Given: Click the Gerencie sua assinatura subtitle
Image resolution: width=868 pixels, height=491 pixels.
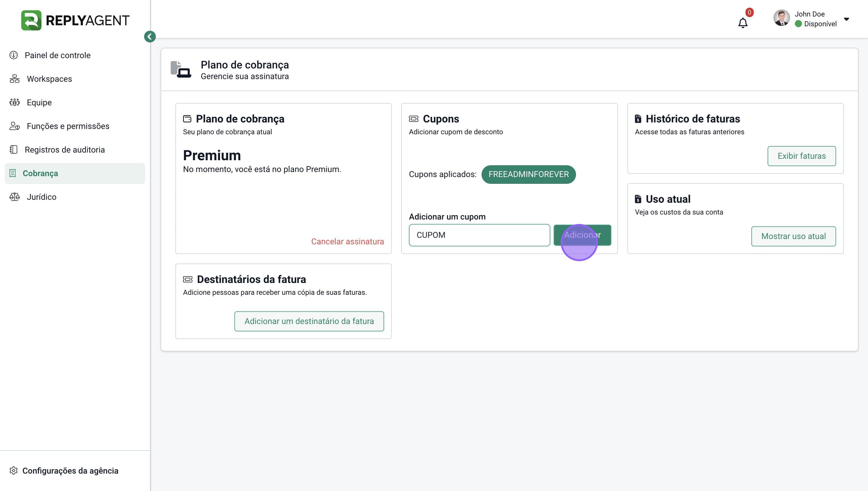Looking at the screenshot, I should 244,76.
